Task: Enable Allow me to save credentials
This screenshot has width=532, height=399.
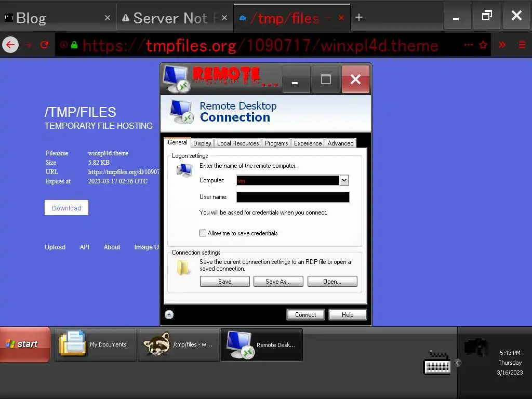Action: pos(203,233)
